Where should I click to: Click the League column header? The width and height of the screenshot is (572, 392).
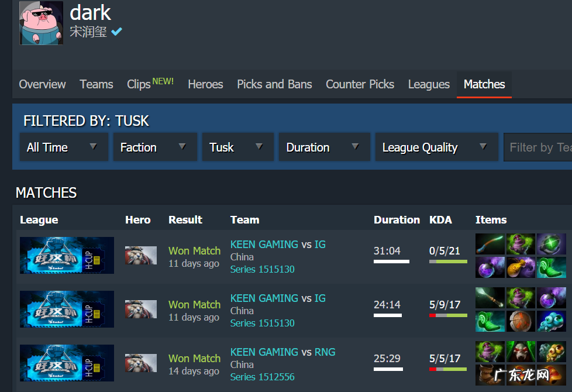(39, 220)
